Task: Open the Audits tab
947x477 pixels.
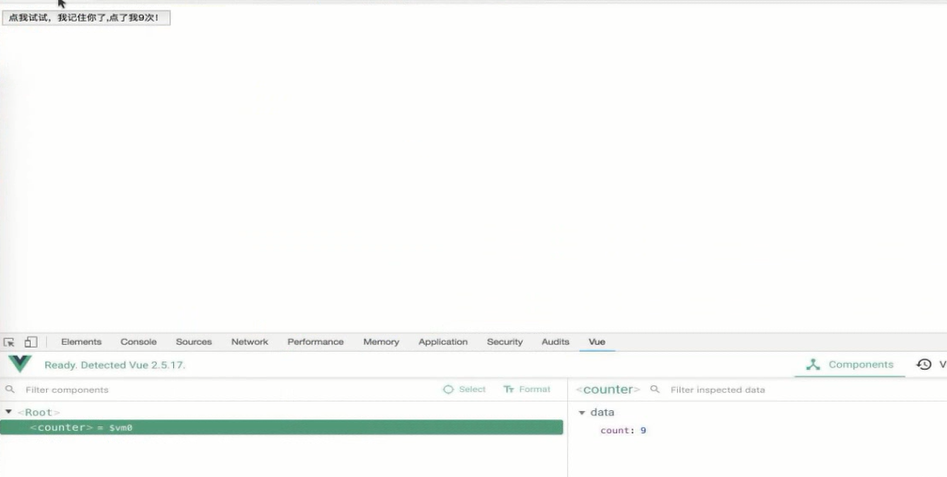Action: pyautogui.click(x=555, y=342)
